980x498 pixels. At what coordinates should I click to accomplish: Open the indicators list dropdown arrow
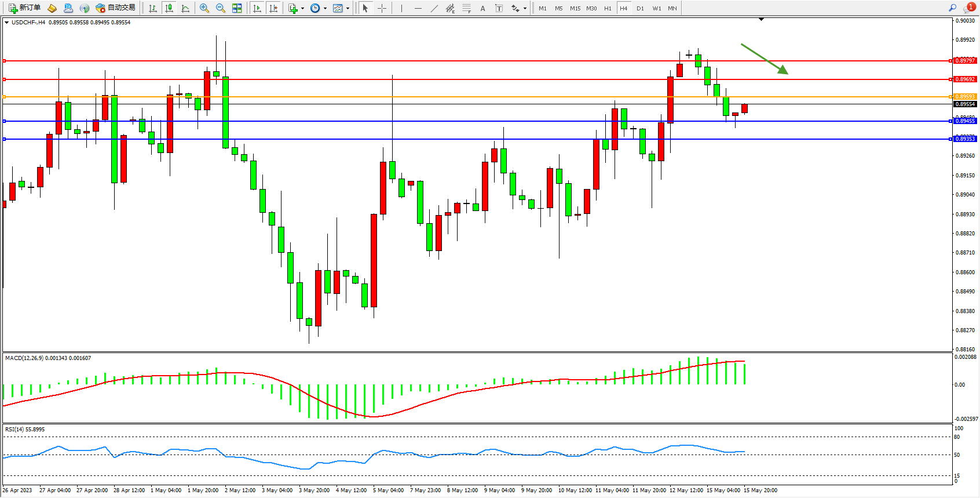[x=302, y=8]
